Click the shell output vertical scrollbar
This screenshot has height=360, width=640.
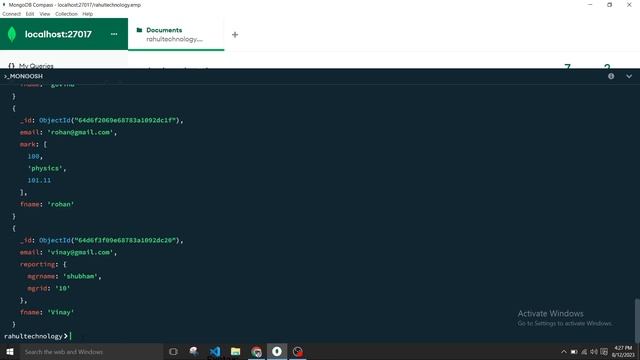637,320
